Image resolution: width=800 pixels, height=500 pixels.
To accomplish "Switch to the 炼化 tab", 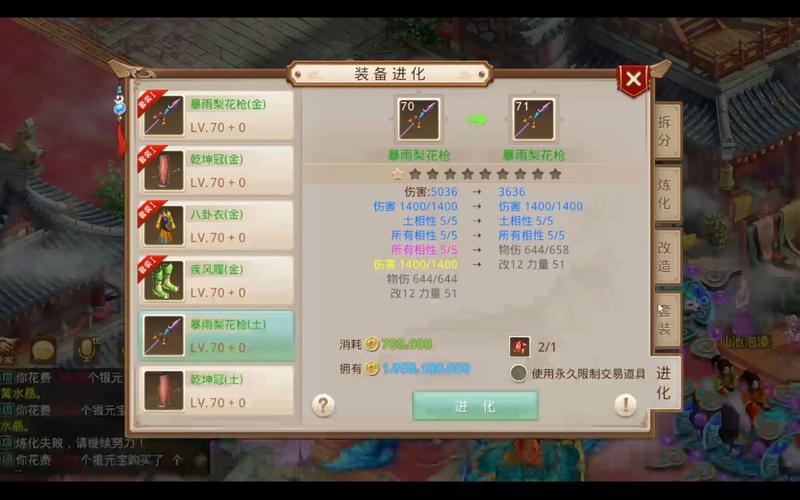I will (x=666, y=194).
